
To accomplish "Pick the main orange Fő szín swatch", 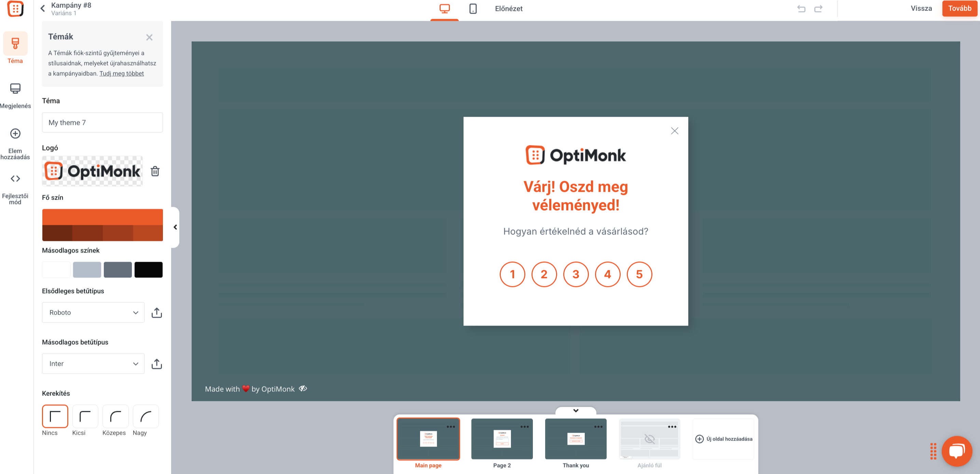I will (x=102, y=217).
